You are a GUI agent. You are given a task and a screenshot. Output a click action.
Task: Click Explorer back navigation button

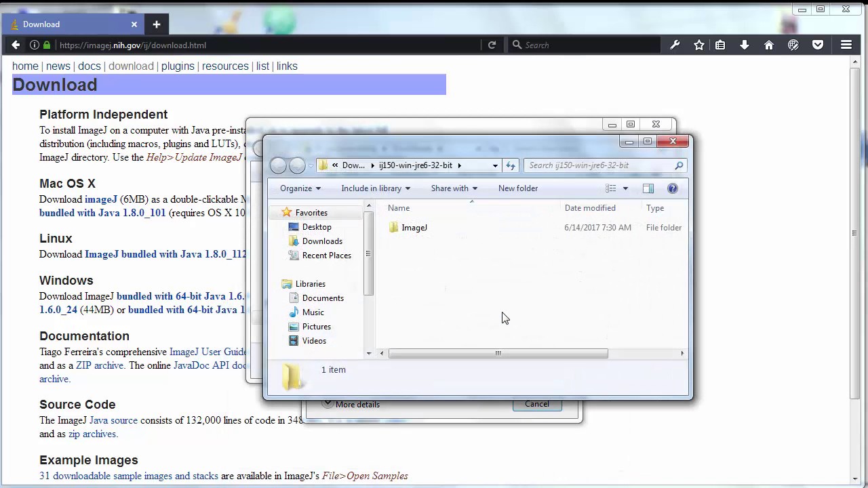tap(278, 165)
